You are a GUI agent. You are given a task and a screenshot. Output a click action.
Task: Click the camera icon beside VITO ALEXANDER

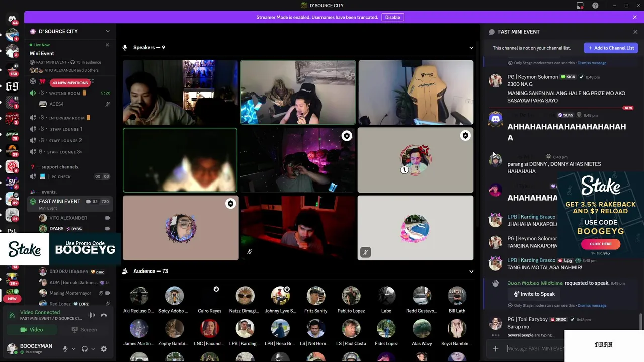point(108,218)
